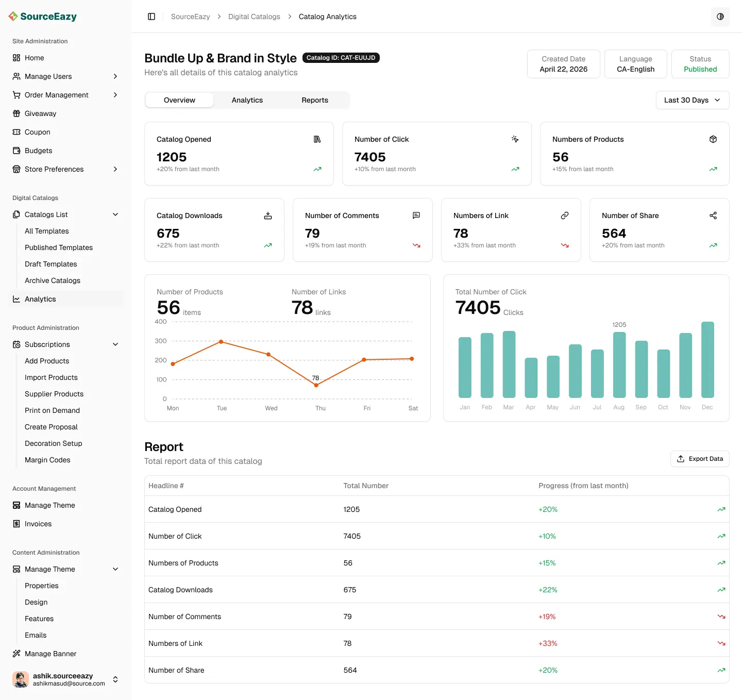Viewport: 742px width, 700px height.
Task: Click the August bar labeled 1205
Action: [619, 365]
